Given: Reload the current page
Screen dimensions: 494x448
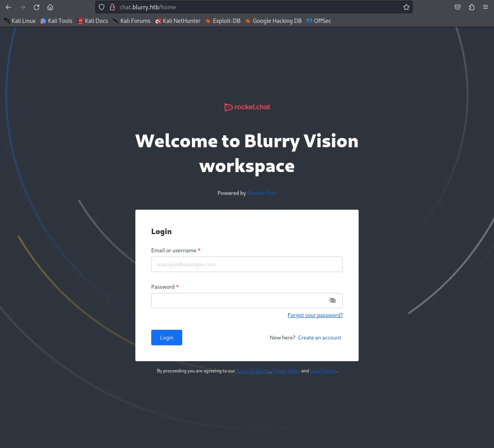Looking at the screenshot, I should [36, 7].
